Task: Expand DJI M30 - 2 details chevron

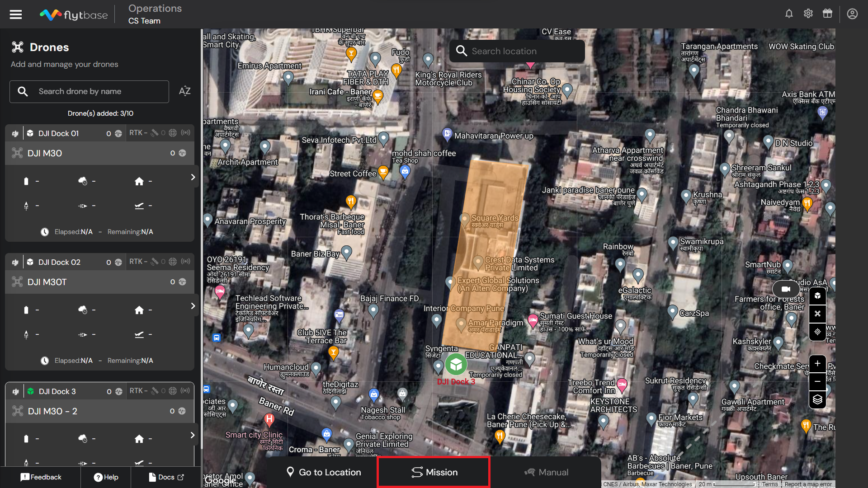Action: point(193,435)
